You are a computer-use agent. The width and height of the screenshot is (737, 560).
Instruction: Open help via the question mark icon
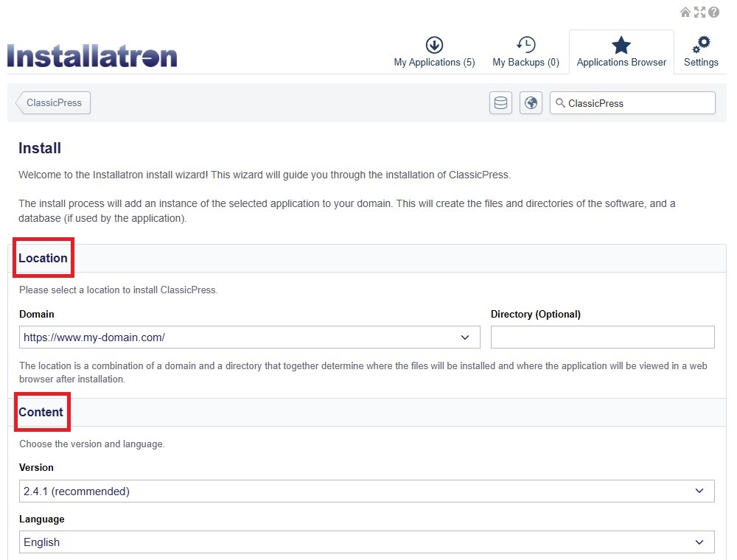coord(713,12)
